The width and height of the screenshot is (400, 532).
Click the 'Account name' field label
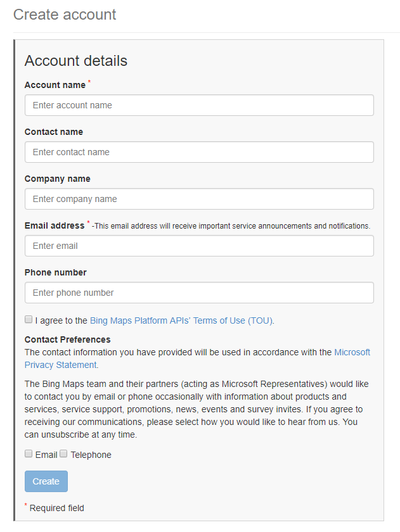(55, 85)
